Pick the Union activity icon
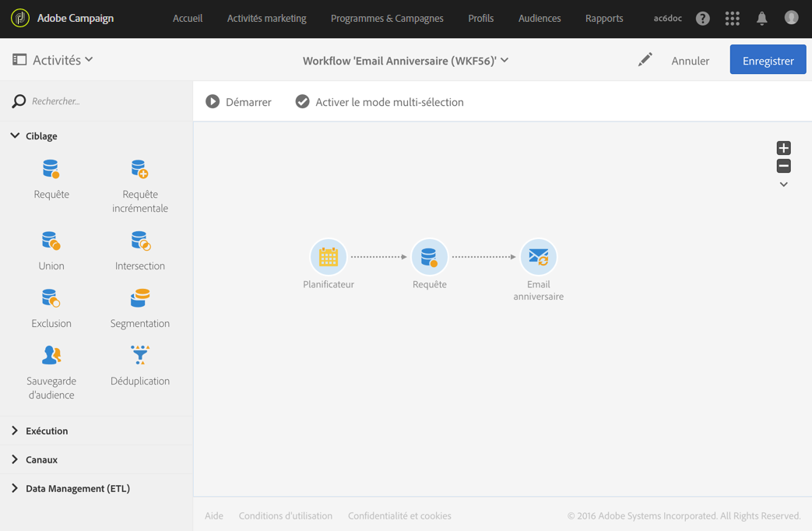 point(51,241)
